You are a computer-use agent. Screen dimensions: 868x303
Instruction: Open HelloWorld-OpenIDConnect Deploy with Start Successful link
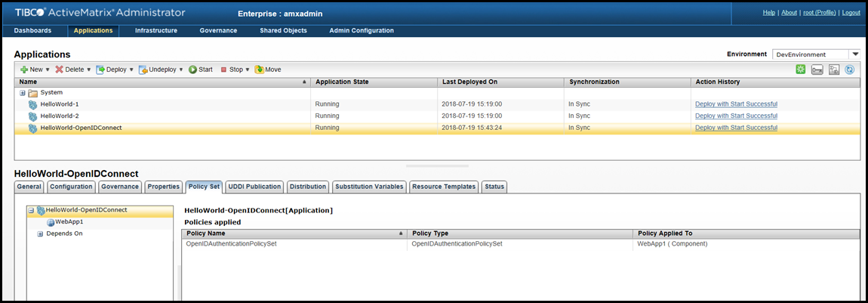pyautogui.click(x=736, y=128)
